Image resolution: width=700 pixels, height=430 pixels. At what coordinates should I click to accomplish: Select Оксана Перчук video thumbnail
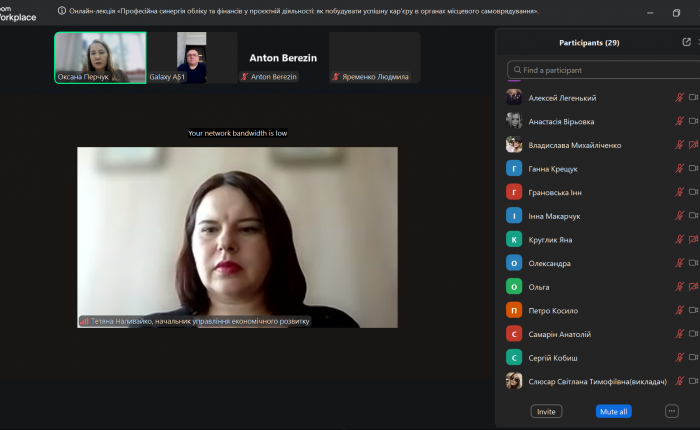coord(100,57)
